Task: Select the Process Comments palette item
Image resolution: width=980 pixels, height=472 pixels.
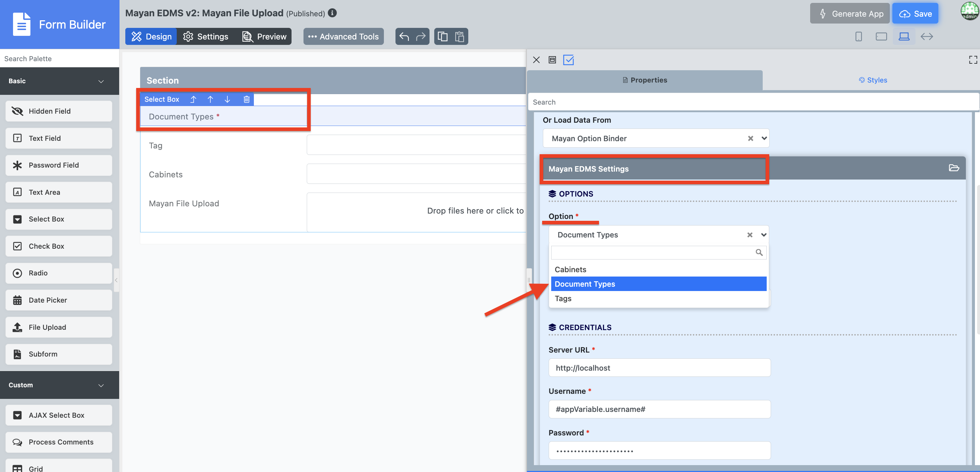Action: click(x=59, y=442)
